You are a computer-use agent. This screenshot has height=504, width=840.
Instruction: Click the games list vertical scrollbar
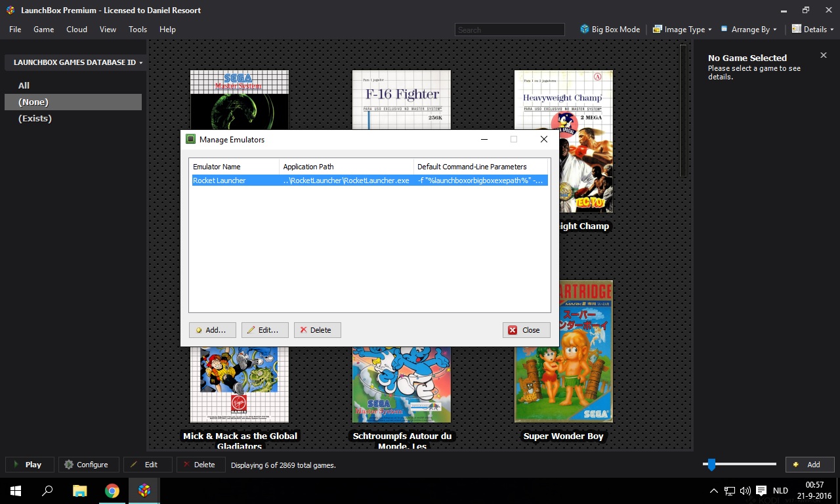pyautogui.click(x=683, y=111)
